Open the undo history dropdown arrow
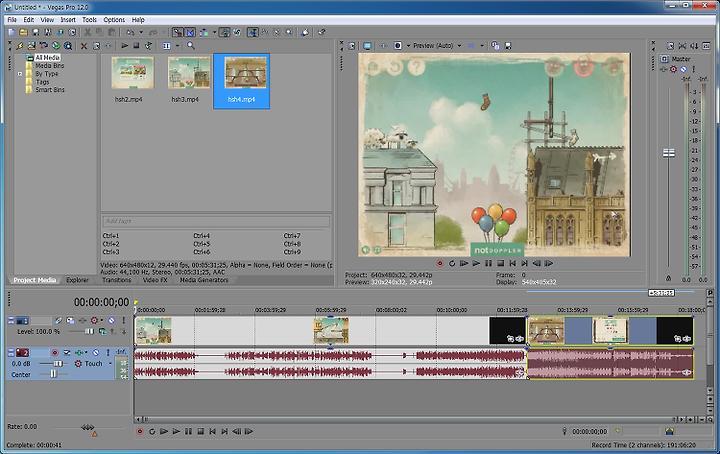Viewport: 720px width, 454px height. coord(141,32)
